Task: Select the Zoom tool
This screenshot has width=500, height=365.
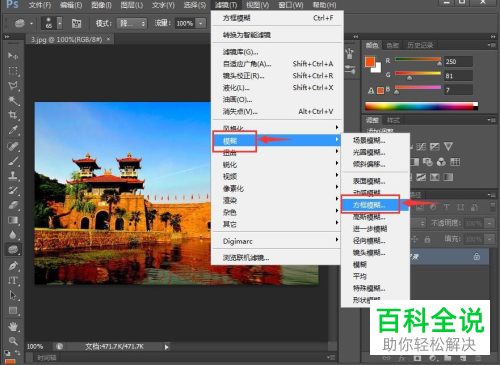Action: (13, 341)
